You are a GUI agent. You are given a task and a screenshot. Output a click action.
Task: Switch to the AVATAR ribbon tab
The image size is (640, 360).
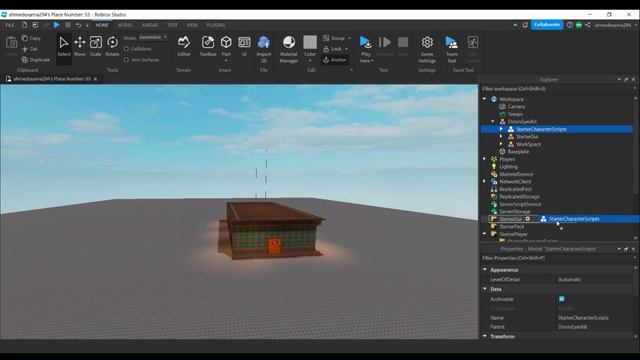click(x=149, y=25)
